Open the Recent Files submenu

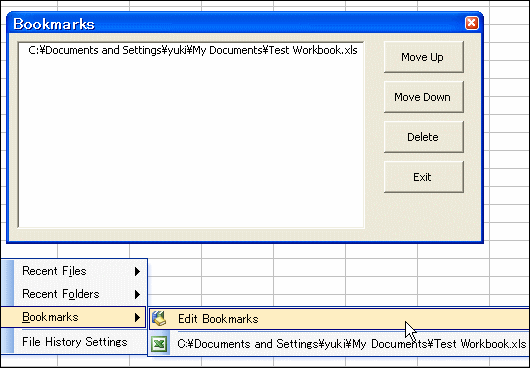74,271
